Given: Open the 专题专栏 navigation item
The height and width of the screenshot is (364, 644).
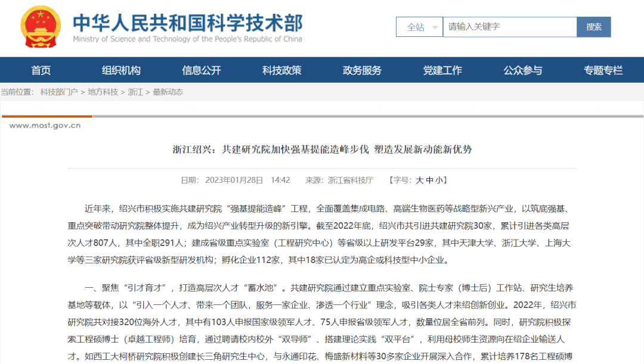Looking at the screenshot, I should pyautogui.click(x=603, y=70).
